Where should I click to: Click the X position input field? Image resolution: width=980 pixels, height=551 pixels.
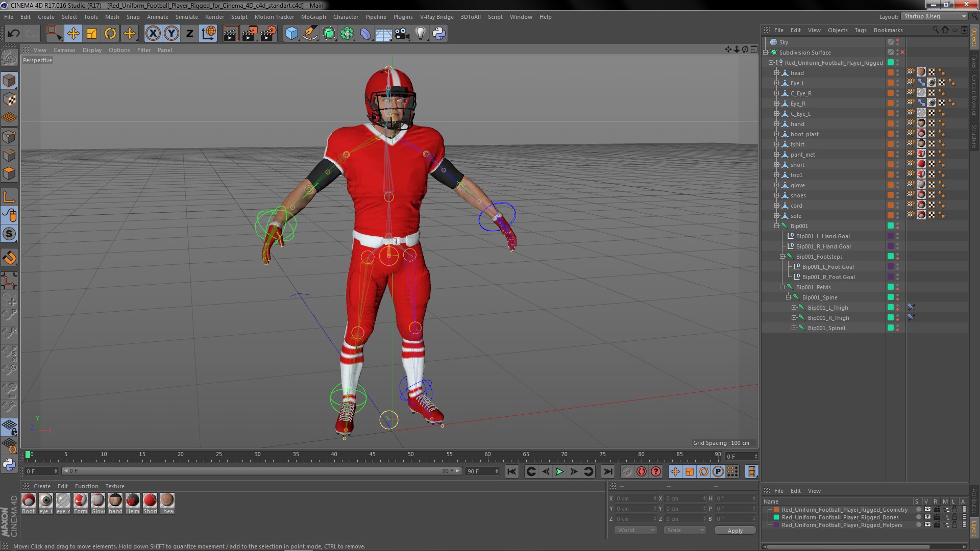636,498
